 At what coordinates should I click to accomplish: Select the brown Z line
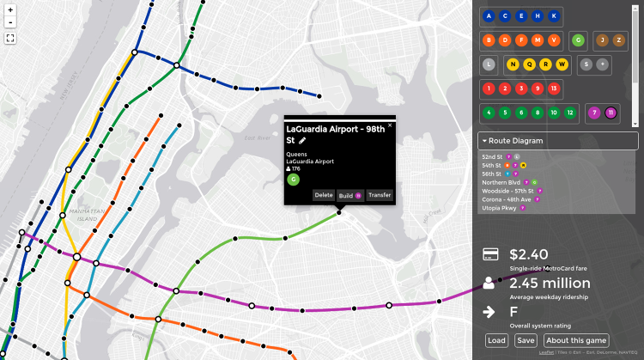pos(619,40)
